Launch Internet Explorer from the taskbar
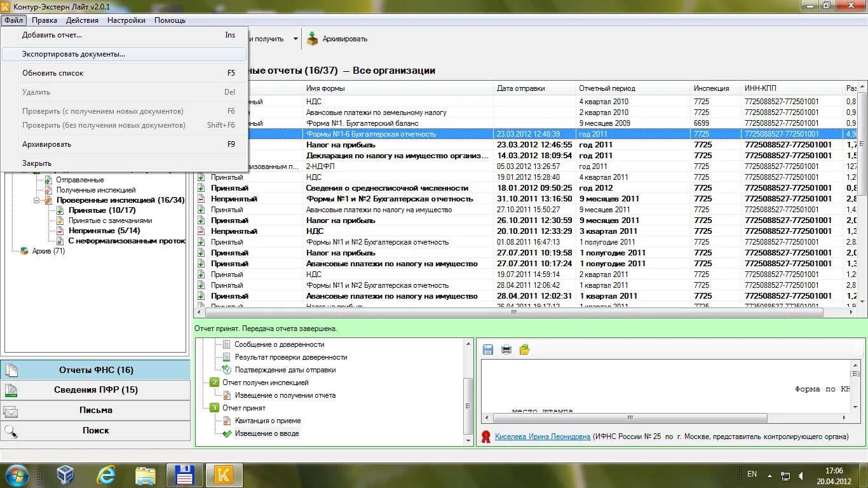868x488 pixels. [x=105, y=475]
